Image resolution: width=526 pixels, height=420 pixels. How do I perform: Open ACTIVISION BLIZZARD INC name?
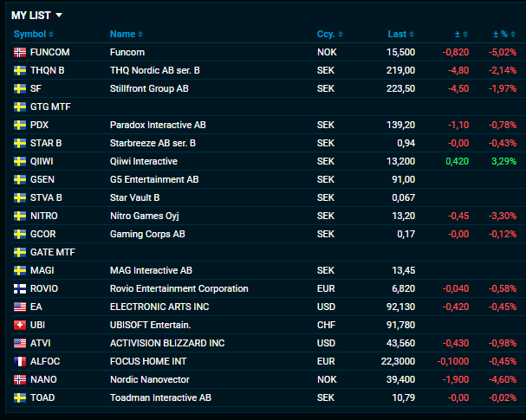(167, 343)
